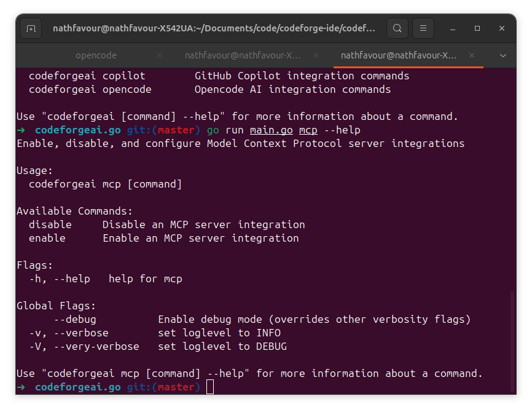Click the 'Available Commands:' heading
The width and height of the screenshot is (532, 412).
(75, 211)
